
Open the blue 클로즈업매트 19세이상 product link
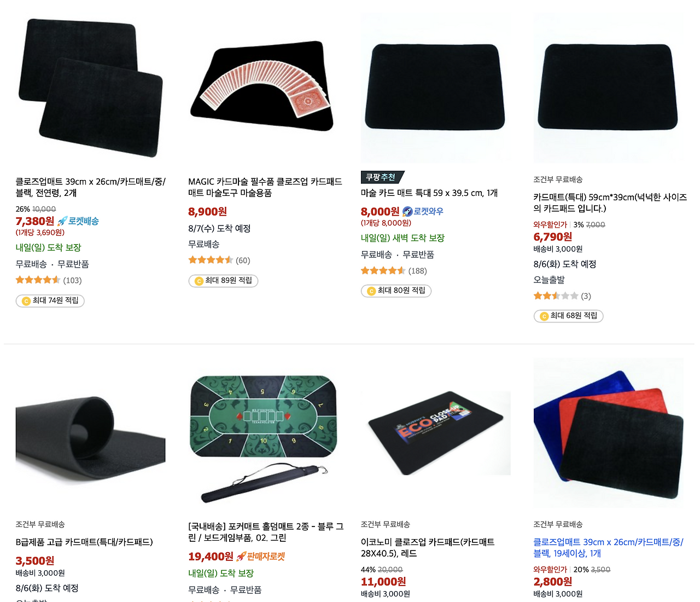coord(608,547)
